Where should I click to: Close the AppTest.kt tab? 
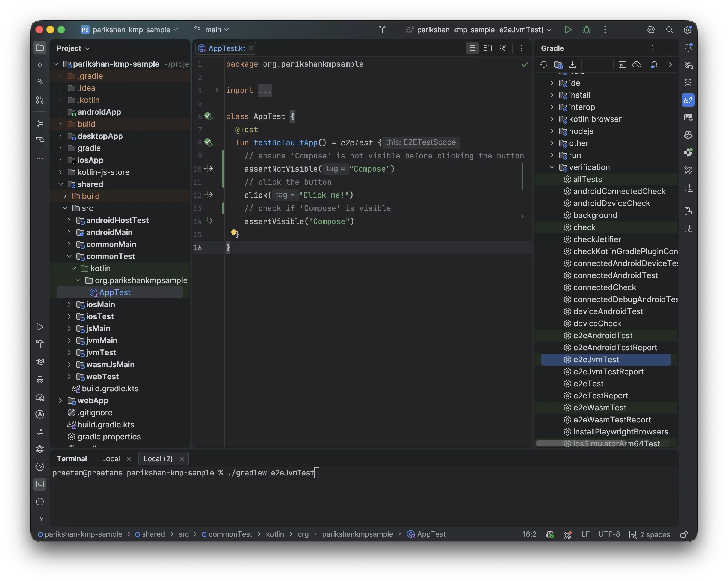[251, 48]
